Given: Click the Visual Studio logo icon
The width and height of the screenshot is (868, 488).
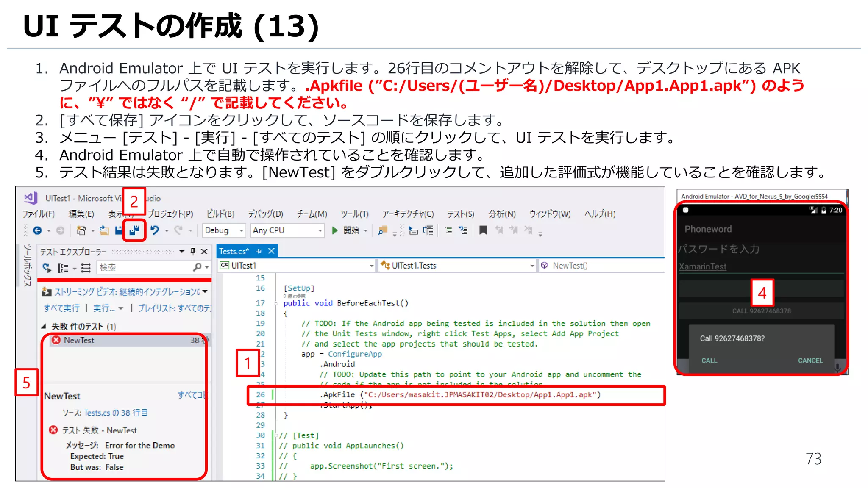Looking at the screenshot, I should [31, 198].
